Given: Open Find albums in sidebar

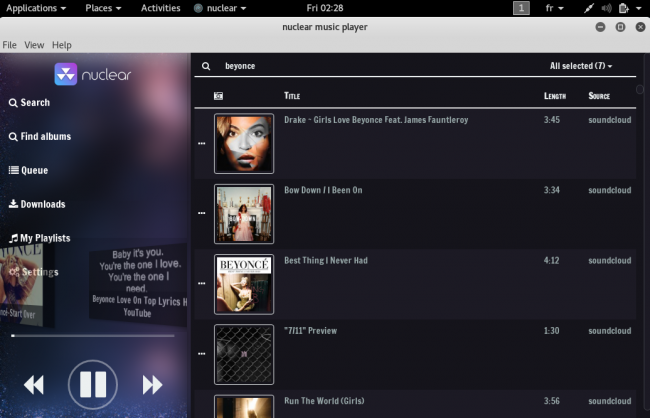Looking at the screenshot, I should tap(40, 136).
